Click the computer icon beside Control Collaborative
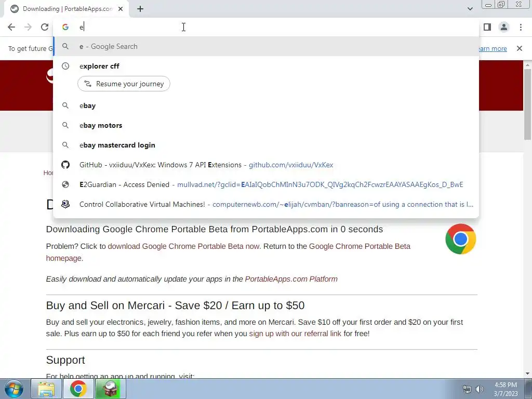This screenshot has width=532, height=399. coord(65,204)
